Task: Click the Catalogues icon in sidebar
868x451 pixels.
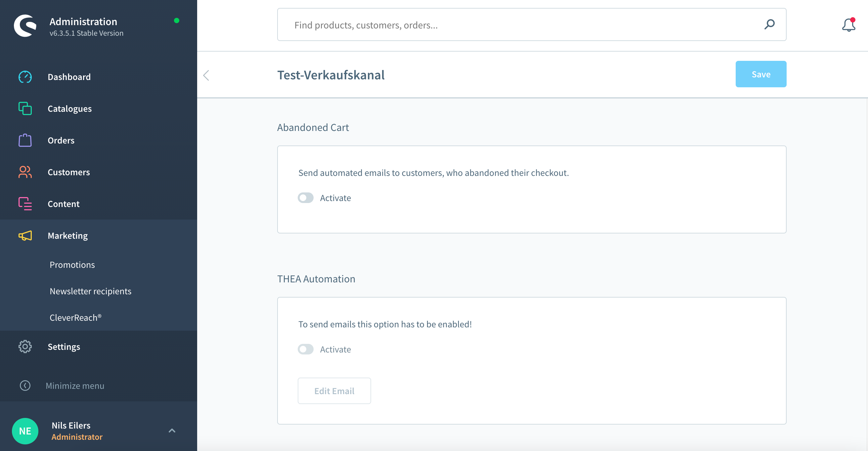Action: (x=25, y=108)
